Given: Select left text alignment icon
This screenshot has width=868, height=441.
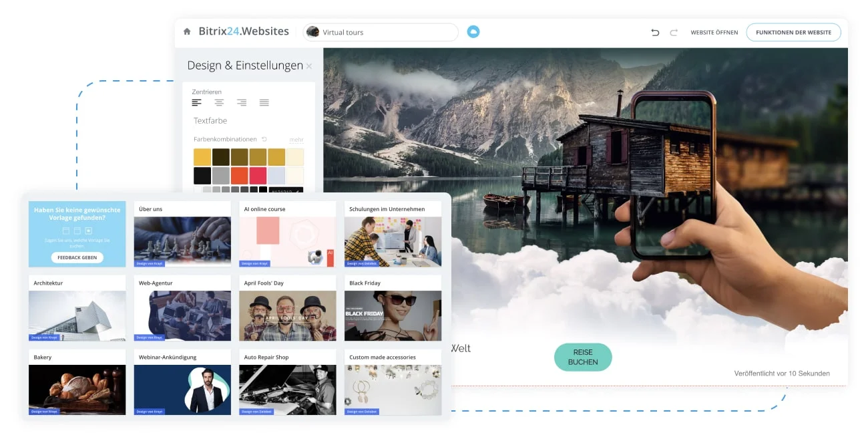Looking at the screenshot, I should click(x=196, y=102).
